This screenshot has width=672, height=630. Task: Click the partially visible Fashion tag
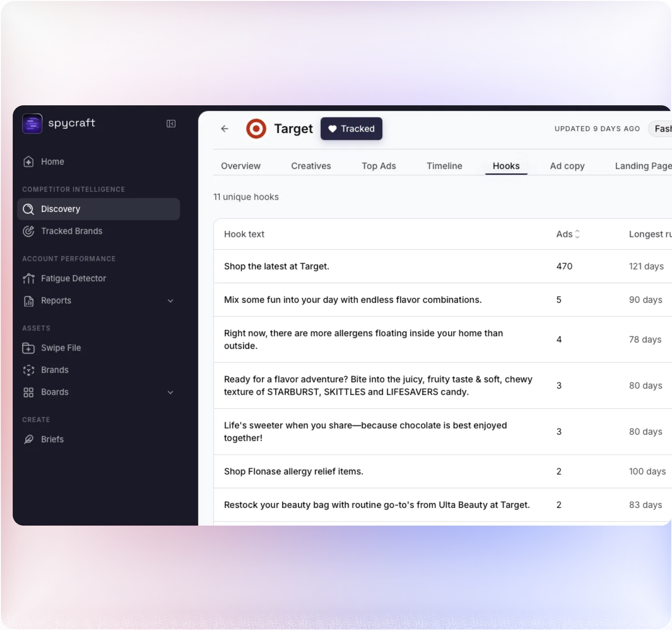click(661, 129)
